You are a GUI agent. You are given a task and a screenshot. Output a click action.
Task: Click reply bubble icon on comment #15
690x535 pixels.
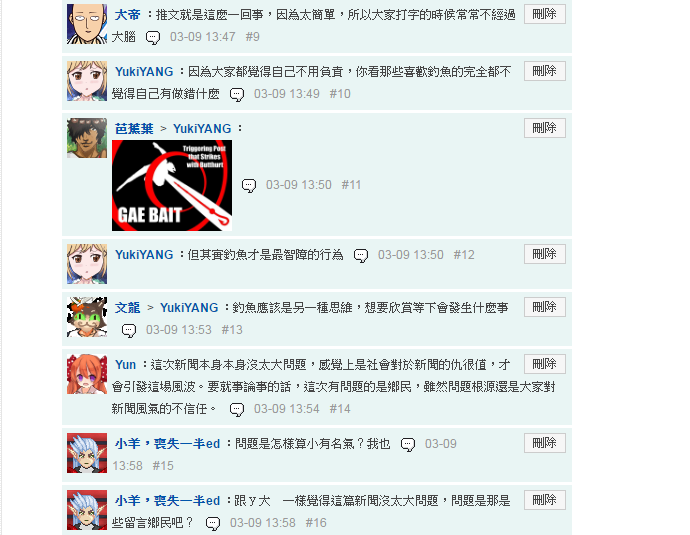tap(407, 444)
